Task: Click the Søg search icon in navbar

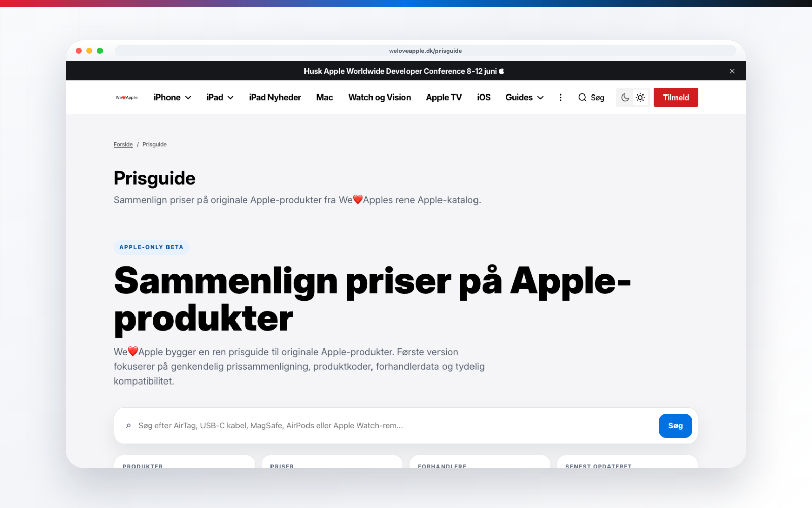Action: pyautogui.click(x=591, y=98)
